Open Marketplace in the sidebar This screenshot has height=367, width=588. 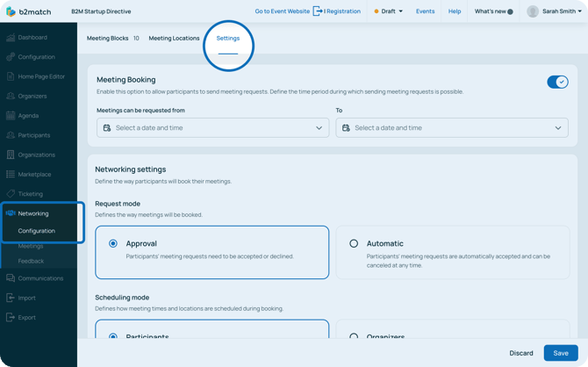tap(34, 174)
